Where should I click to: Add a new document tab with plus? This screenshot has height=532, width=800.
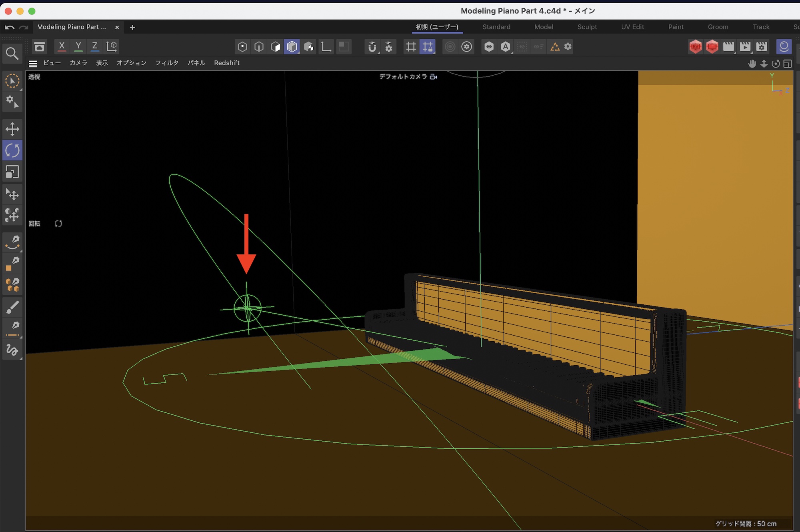point(132,27)
